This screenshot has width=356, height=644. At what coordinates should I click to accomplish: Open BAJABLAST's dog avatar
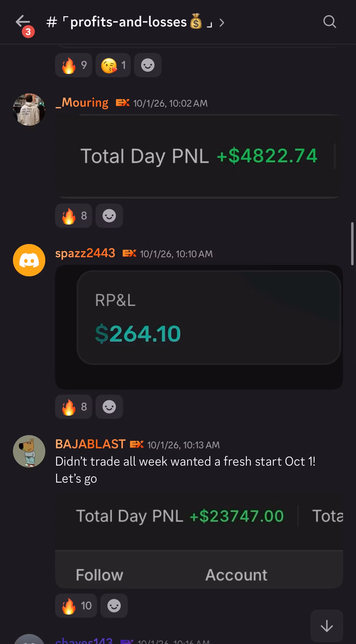pyautogui.click(x=29, y=451)
